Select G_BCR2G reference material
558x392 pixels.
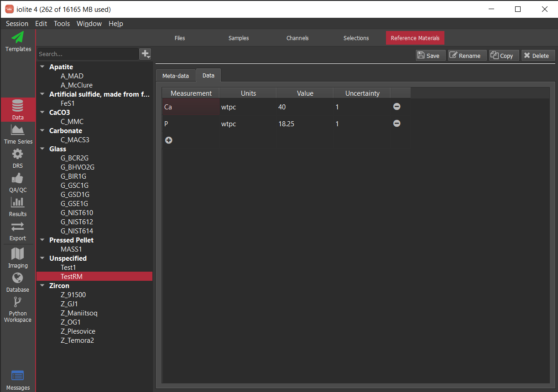pyautogui.click(x=74, y=158)
